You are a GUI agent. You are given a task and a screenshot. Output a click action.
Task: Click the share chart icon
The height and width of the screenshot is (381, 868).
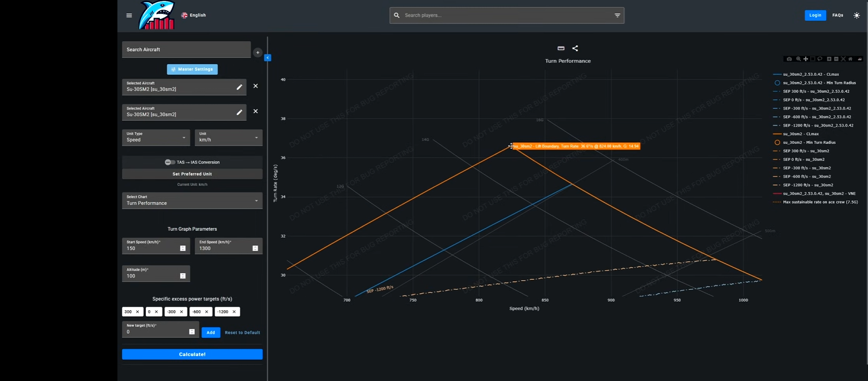pos(575,48)
